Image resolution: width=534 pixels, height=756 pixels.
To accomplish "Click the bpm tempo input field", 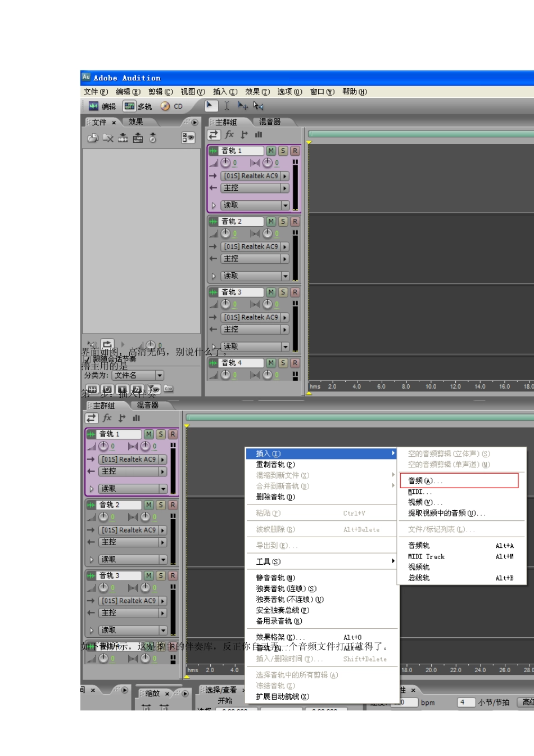I will [x=406, y=702].
